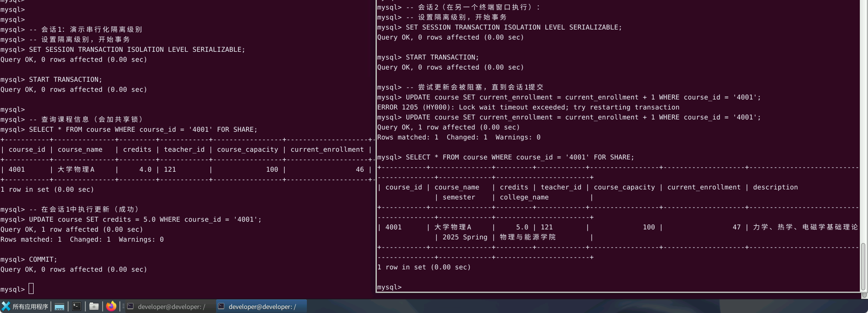Open the file manager home folder icon
868x313 pixels.
tap(94, 307)
